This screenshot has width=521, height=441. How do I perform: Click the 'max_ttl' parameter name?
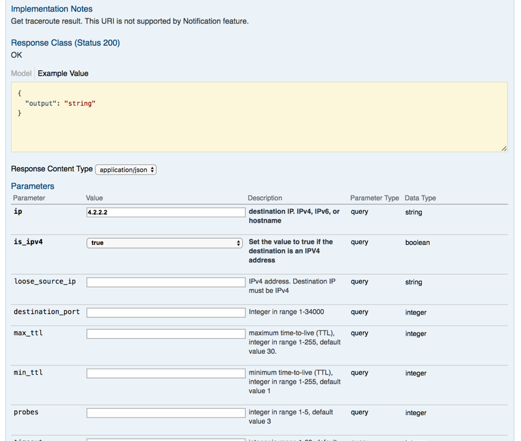[x=28, y=333]
